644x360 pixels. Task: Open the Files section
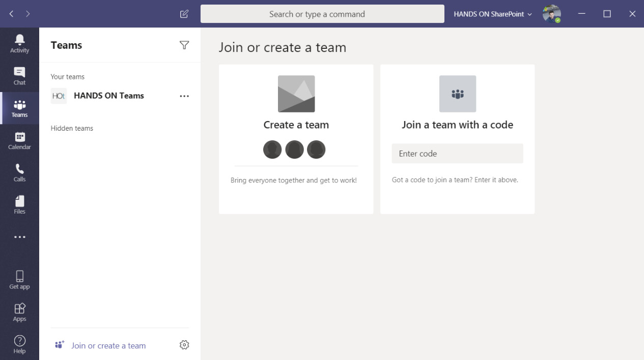click(19, 203)
